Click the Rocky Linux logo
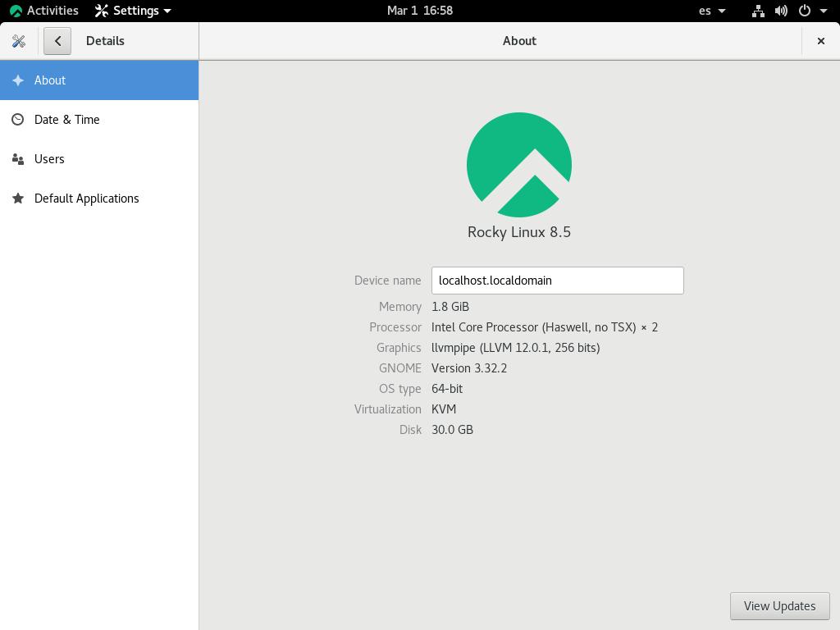Viewport: 840px width, 630px height. tap(519, 164)
